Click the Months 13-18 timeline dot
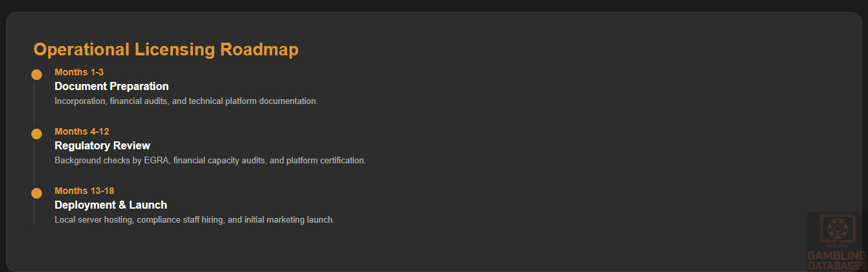 pos(37,193)
